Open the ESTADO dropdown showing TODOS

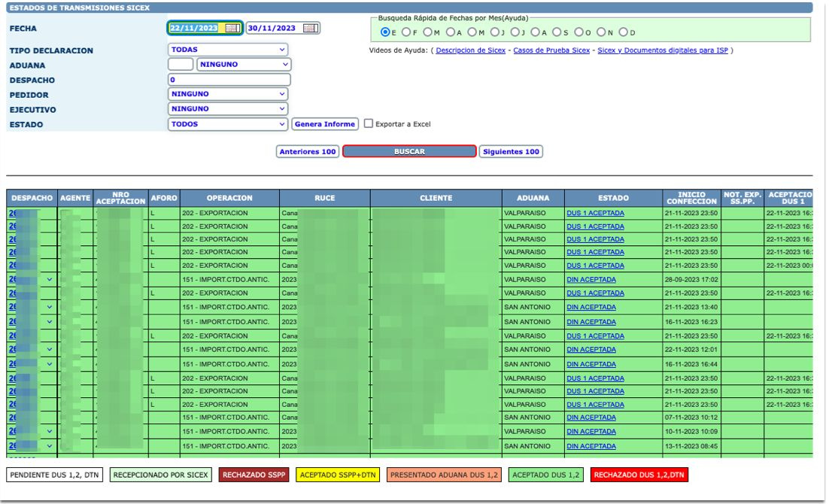[228, 124]
